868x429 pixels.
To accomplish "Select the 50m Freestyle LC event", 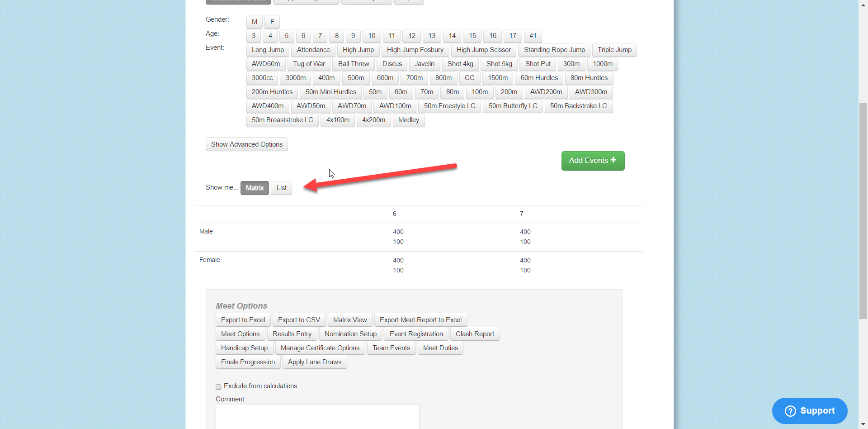I will 449,106.
